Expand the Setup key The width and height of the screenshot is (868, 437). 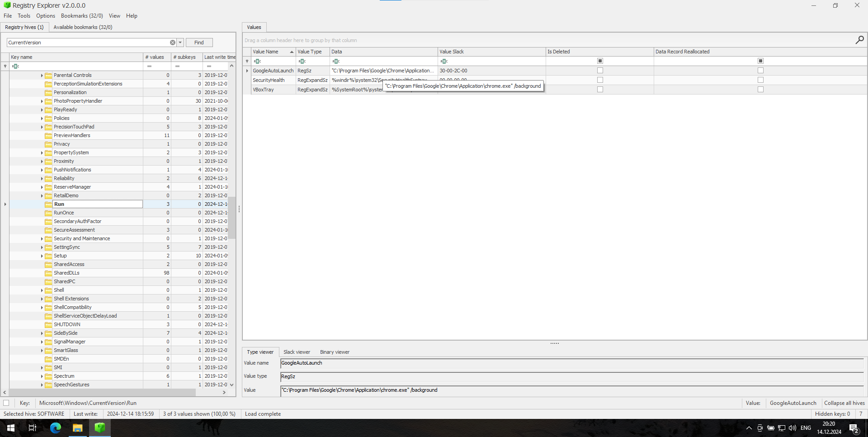point(42,256)
